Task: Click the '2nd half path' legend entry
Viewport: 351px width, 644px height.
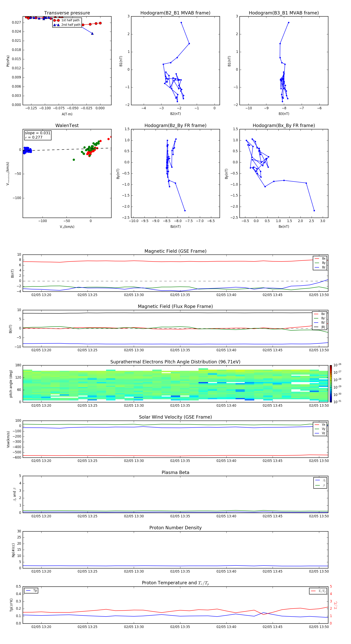Action: (67, 25)
